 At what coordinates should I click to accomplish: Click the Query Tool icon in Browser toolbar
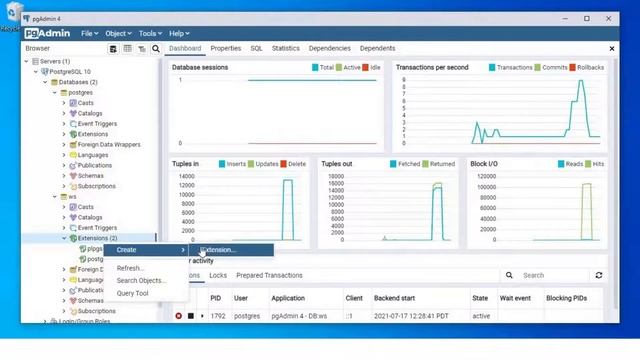[x=113, y=49]
